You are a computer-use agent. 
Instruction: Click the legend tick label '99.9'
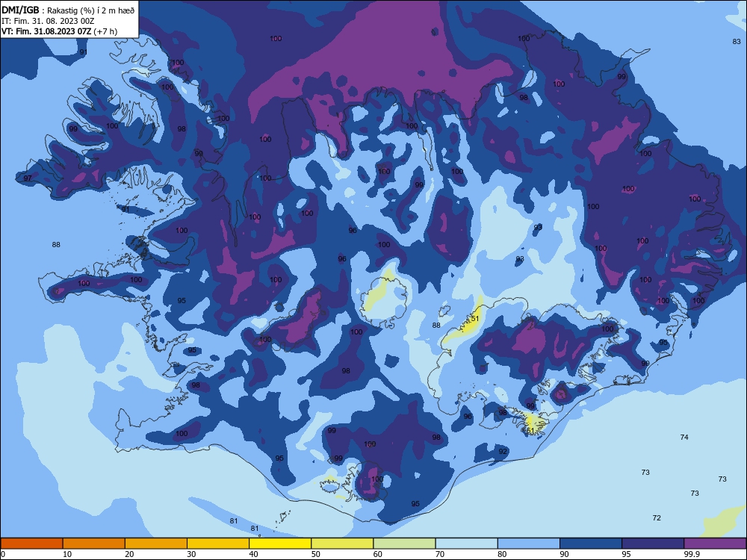click(x=692, y=554)
